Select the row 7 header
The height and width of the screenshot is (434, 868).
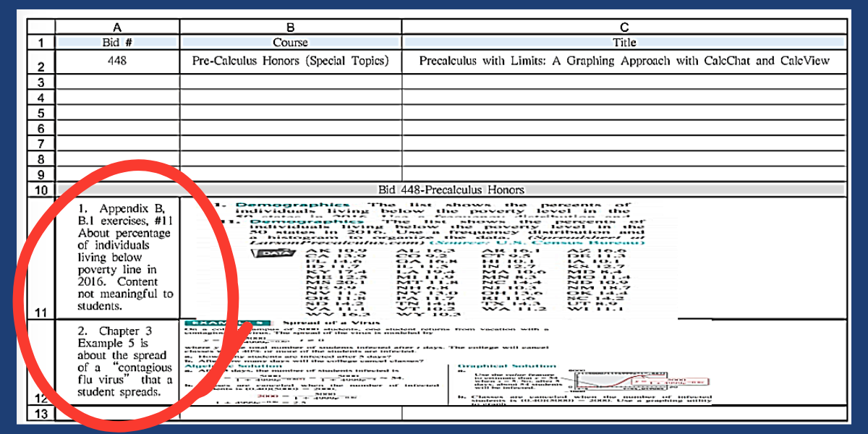tap(41, 143)
